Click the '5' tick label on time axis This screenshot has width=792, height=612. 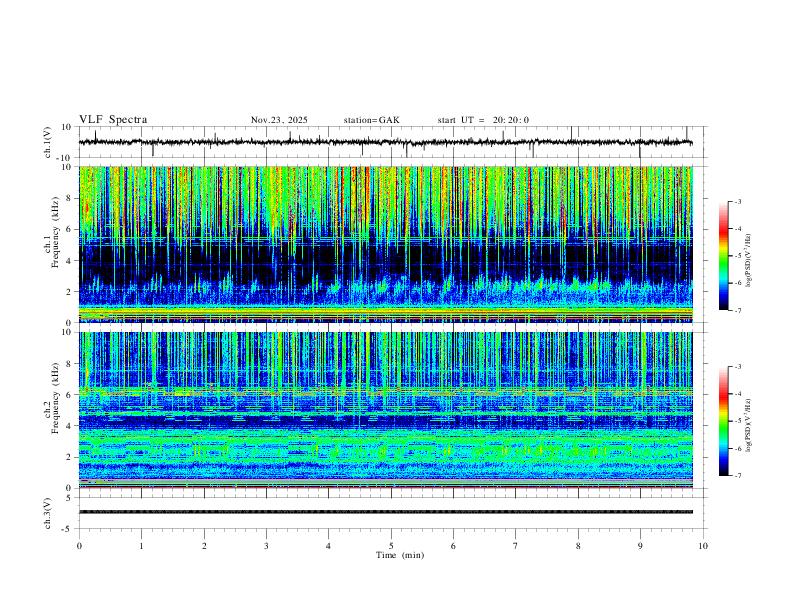coord(391,546)
